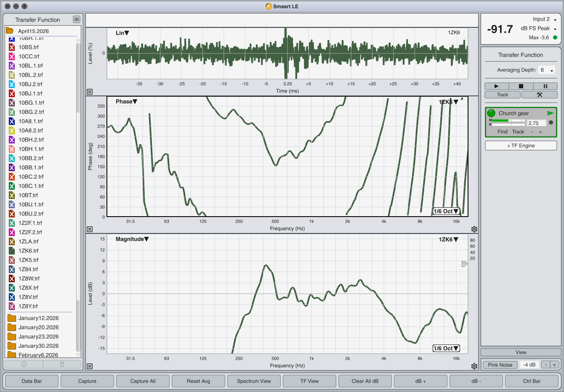Screen dimensions: 564x392
Task: Toggle visibility of 1Z8Y.trf trace
Action: click(x=12, y=306)
